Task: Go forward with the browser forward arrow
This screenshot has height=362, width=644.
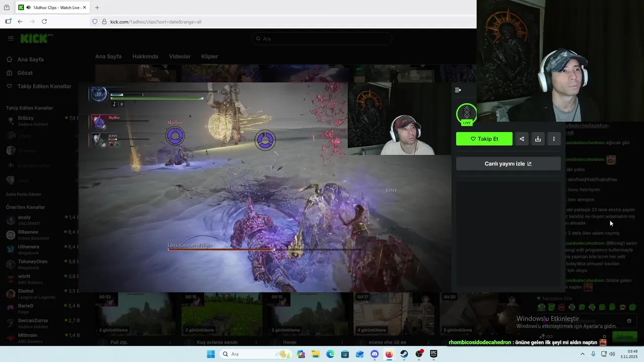Action: pos(32,22)
